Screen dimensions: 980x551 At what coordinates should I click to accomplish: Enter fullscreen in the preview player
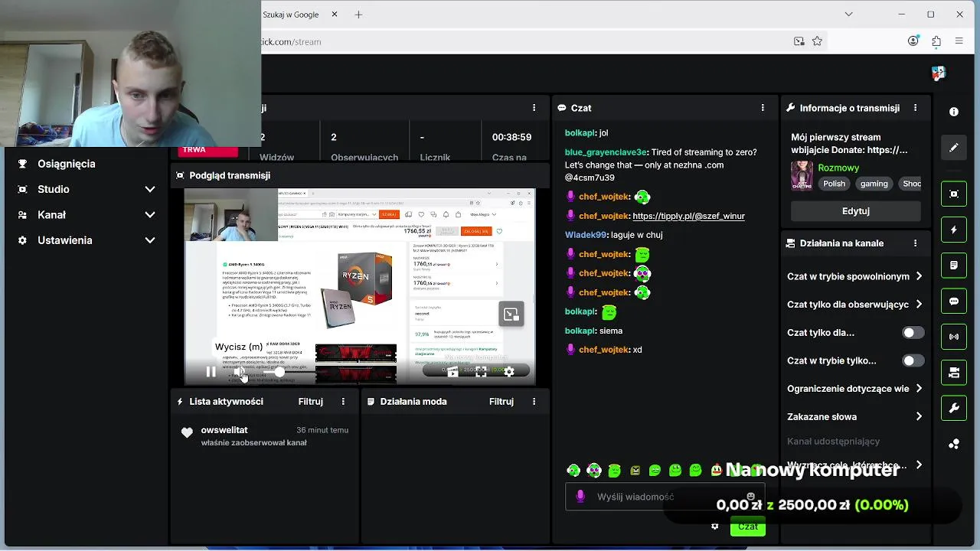(x=481, y=372)
